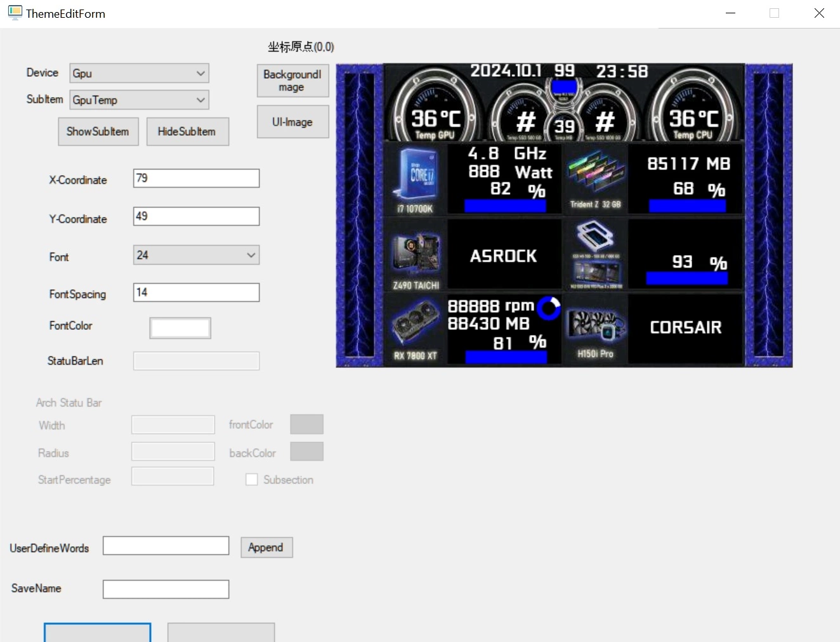This screenshot has height=642, width=840.
Task: Select the i7 10700K CPU box icon
Action: pos(416,174)
